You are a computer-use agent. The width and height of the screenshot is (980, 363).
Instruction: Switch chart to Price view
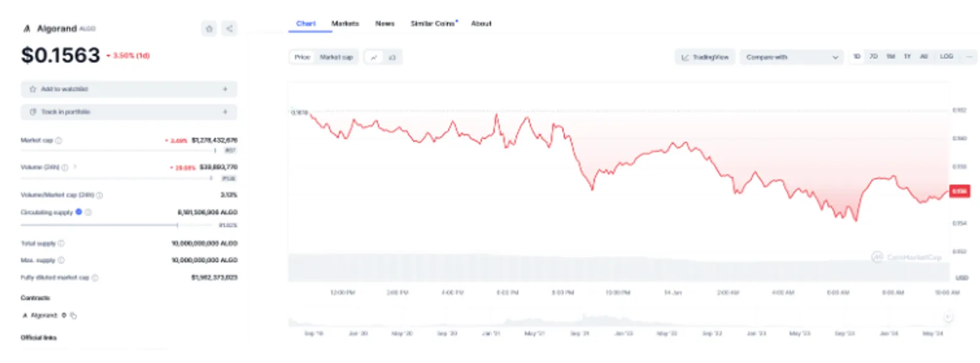302,57
